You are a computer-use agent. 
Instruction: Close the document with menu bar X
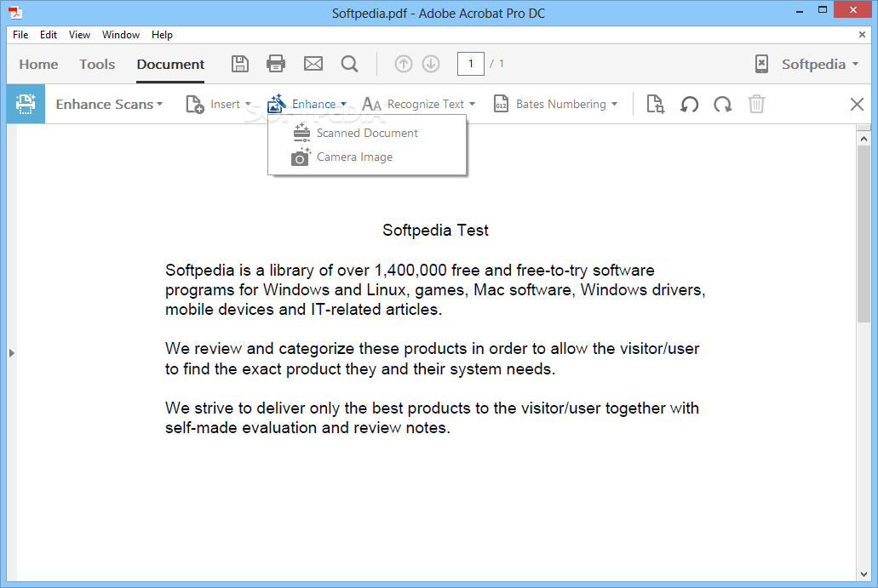[862, 35]
